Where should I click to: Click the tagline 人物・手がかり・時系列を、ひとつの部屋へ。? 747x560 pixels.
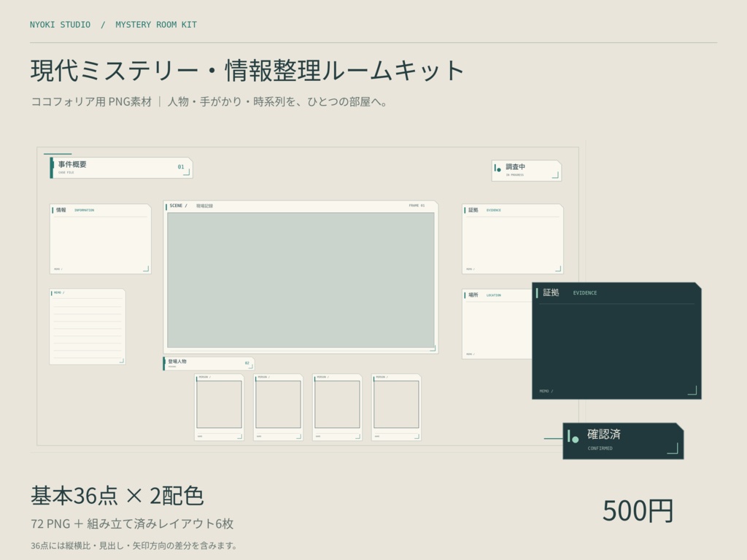pos(279,101)
